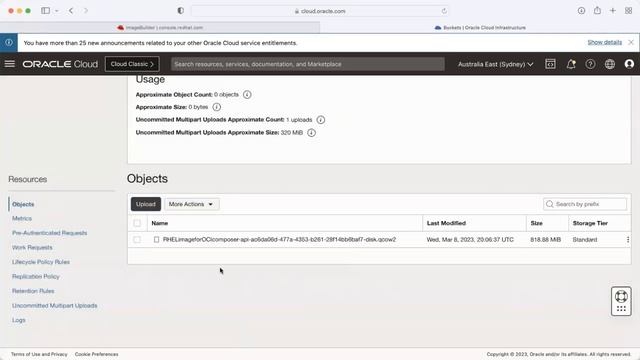This screenshot has height=360, width=640.
Task: Go forward with Safari forward arrow
Action: click(86, 11)
